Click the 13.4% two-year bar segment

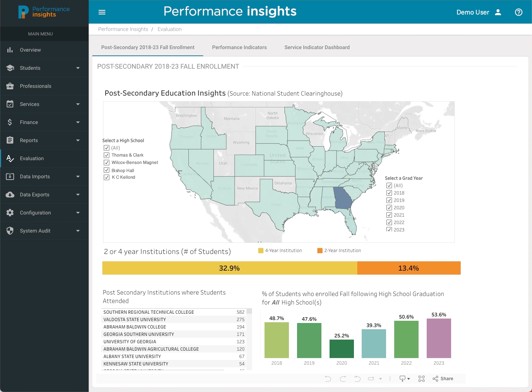409,268
